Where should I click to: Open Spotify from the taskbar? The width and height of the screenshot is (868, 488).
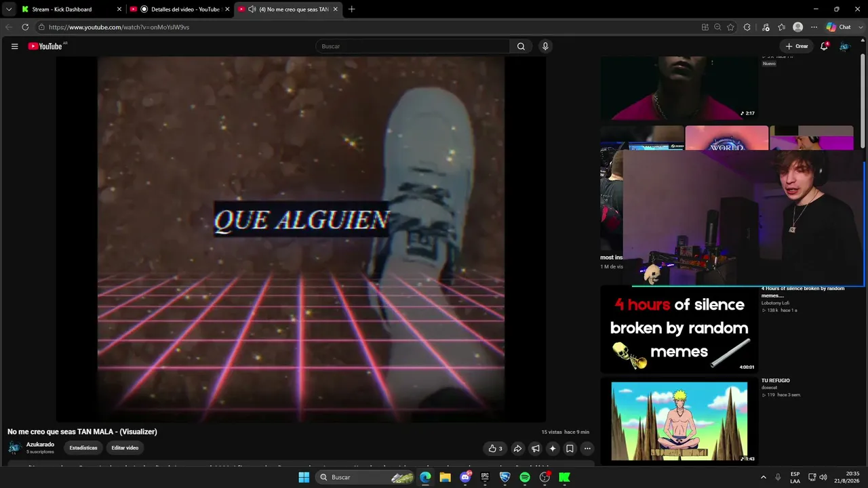coord(525,477)
